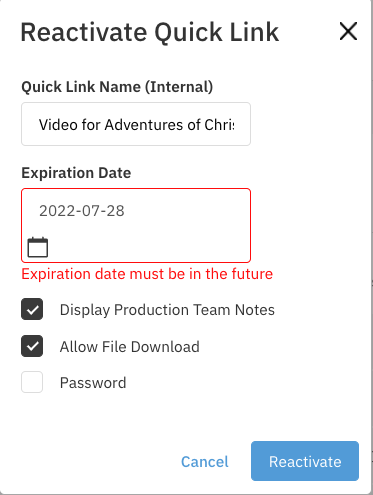Viewport: 373px width, 495px height.
Task: Click the 2022-07-28 expiration date text
Action: [x=82, y=211]
